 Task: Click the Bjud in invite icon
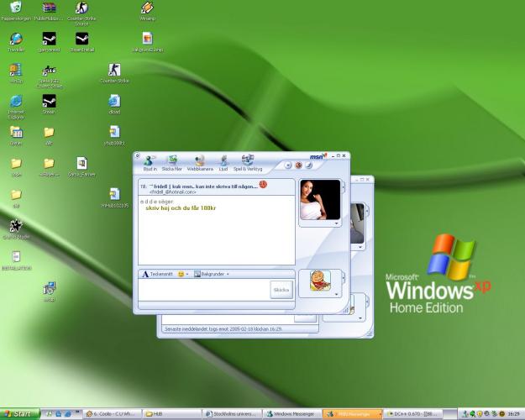pyautogui.click(x=150, y=162)
